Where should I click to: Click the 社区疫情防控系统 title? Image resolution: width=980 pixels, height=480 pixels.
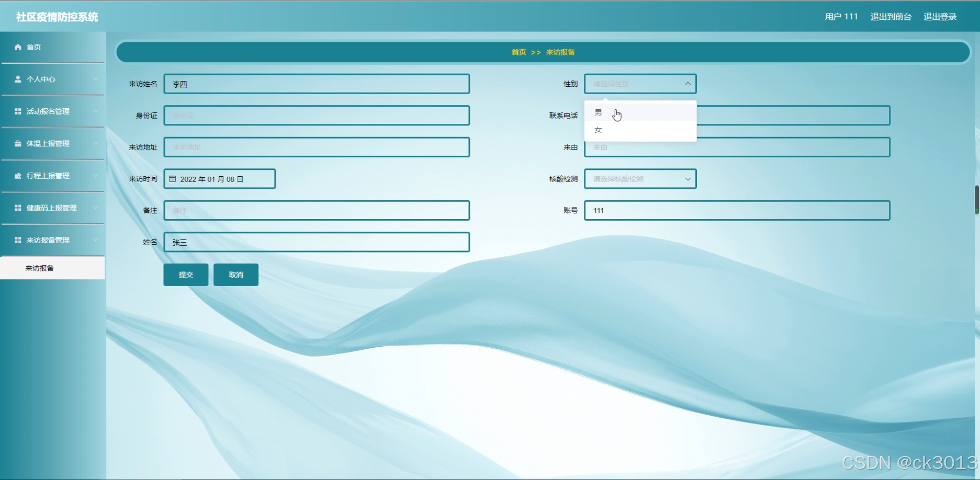click(57, 17)
